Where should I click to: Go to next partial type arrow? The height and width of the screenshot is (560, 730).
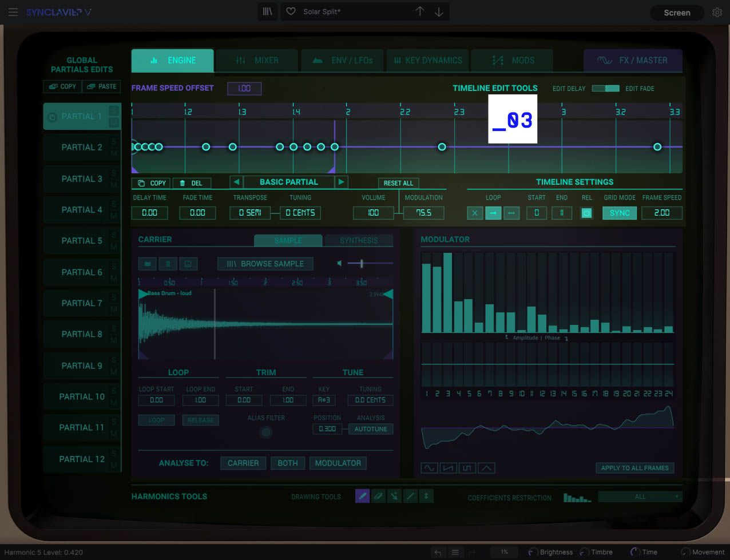coord(342,182)
